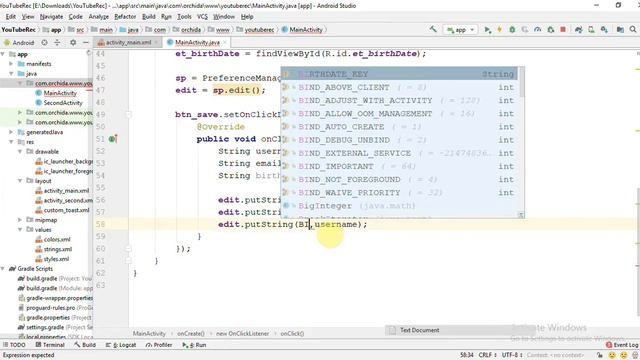Open the Terminal tool window
The width and height of the screenshot is (640, 360).
(x=50, y=345)
